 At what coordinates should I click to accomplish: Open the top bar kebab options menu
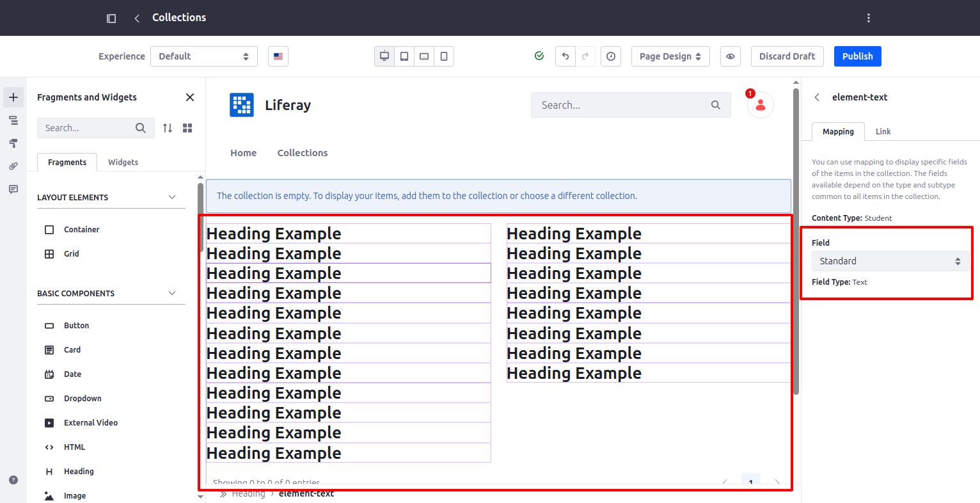[868, 18]
